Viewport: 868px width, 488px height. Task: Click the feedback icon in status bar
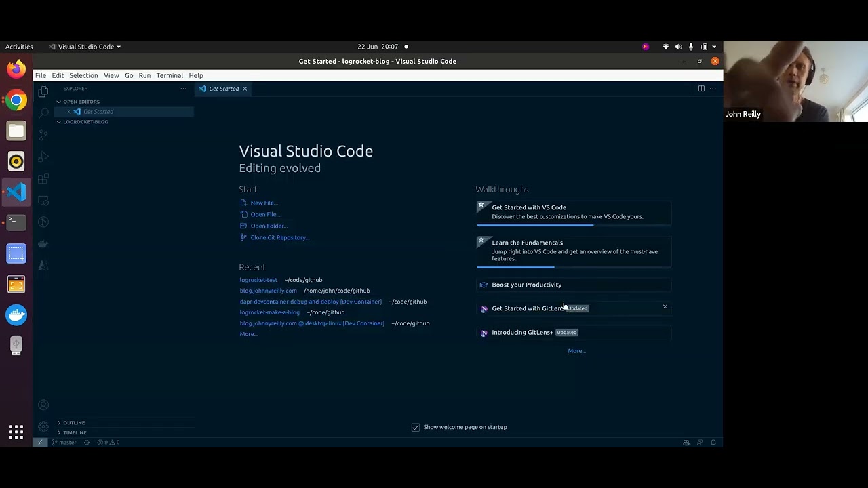[x=700, y=442]
